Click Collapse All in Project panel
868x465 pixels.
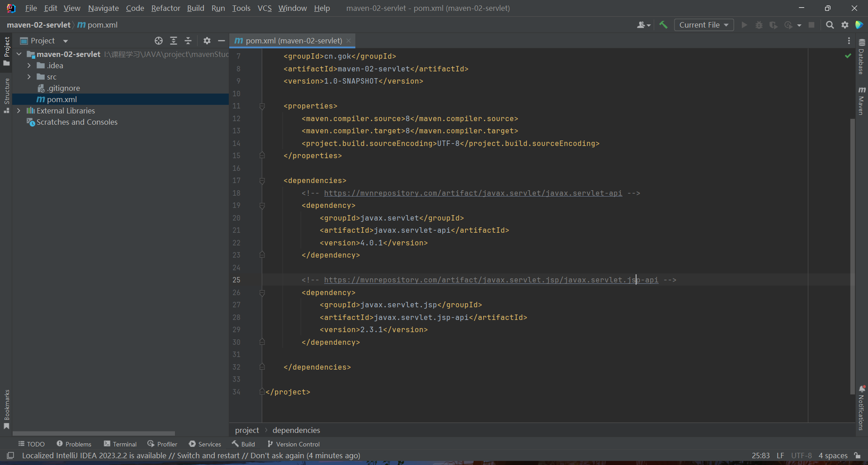click(x=188, y=41)
